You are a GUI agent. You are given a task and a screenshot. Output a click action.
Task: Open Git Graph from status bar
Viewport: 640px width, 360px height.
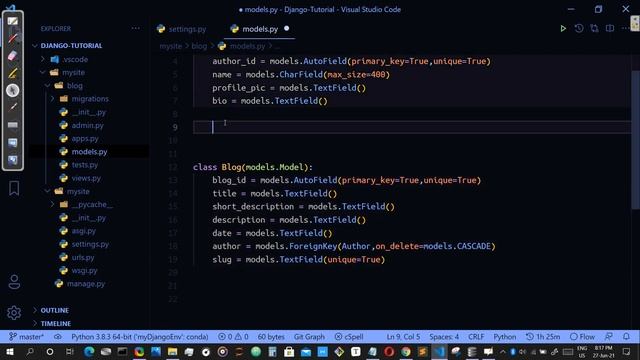(x=309, y=337)
